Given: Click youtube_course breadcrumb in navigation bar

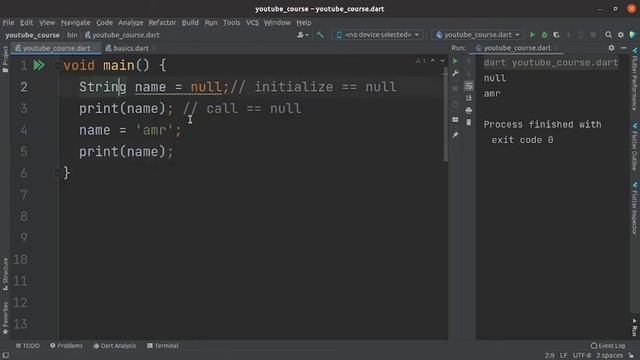Looking at the screenshot, I should 33,35.
